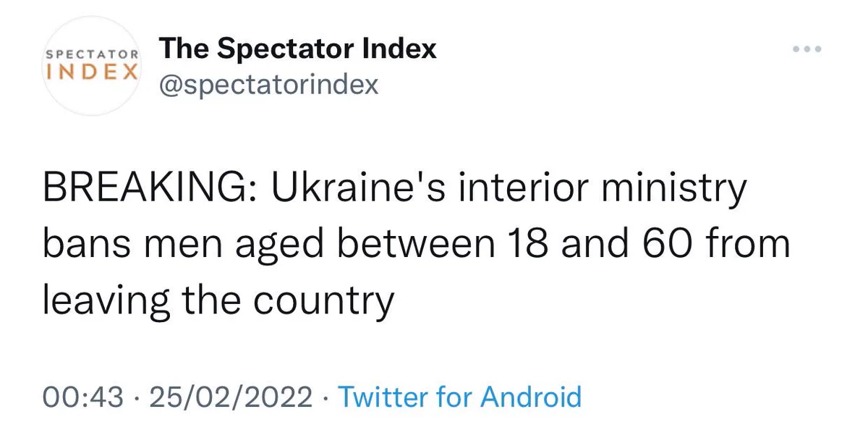Image resolution: width=868 pixels, height=430 pixels.
Task: Open the three-dot more options menu
Action: [806, 49]
